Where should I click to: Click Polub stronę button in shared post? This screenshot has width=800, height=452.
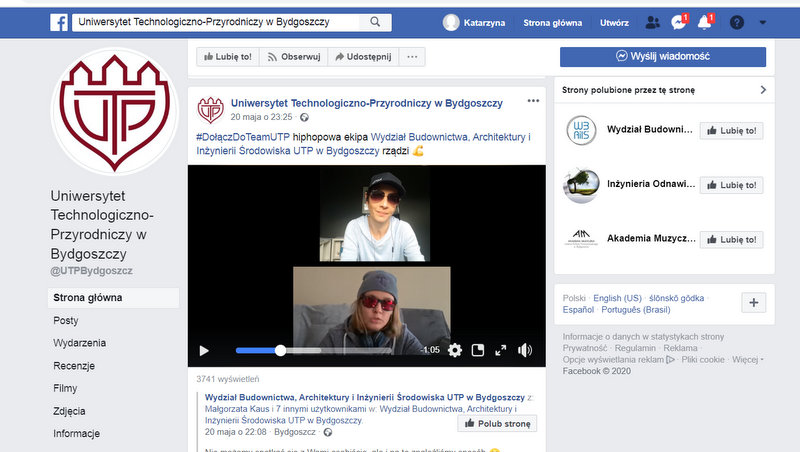pyautogui.click(x=497, y=424)
